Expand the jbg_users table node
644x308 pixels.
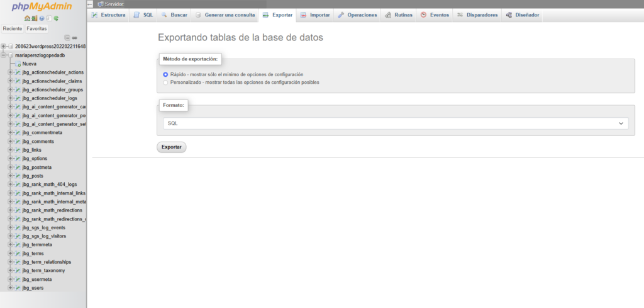[x=10, y=288]
